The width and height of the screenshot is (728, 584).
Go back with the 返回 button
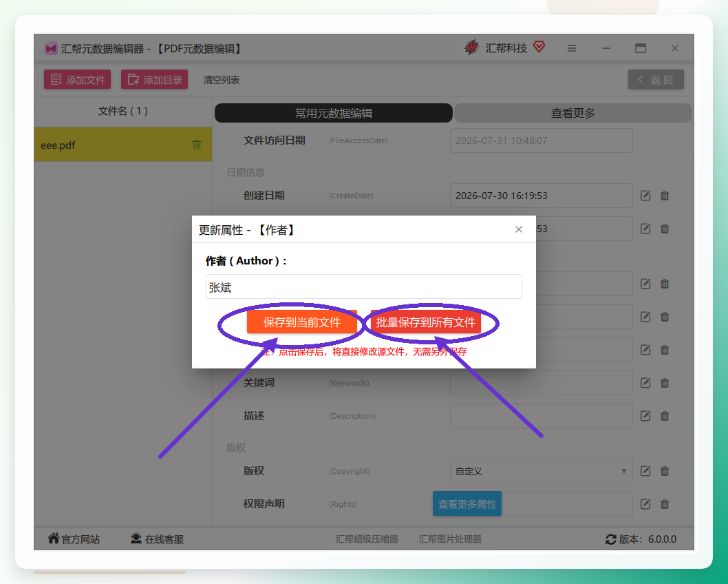tap(656, 79)
